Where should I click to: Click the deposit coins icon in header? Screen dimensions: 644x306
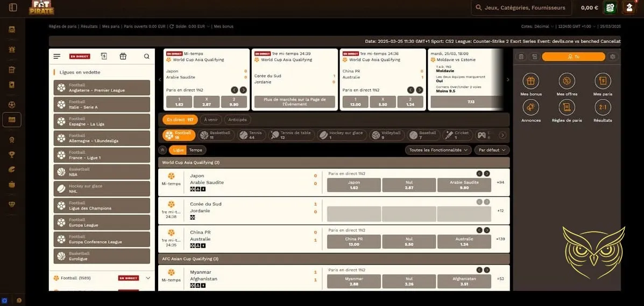point(610,8)
